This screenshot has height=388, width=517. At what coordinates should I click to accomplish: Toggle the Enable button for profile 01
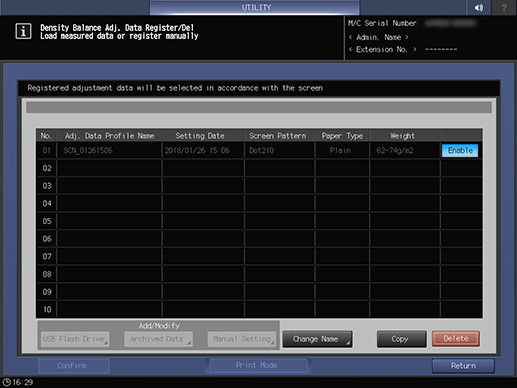[x=460, y=150]
